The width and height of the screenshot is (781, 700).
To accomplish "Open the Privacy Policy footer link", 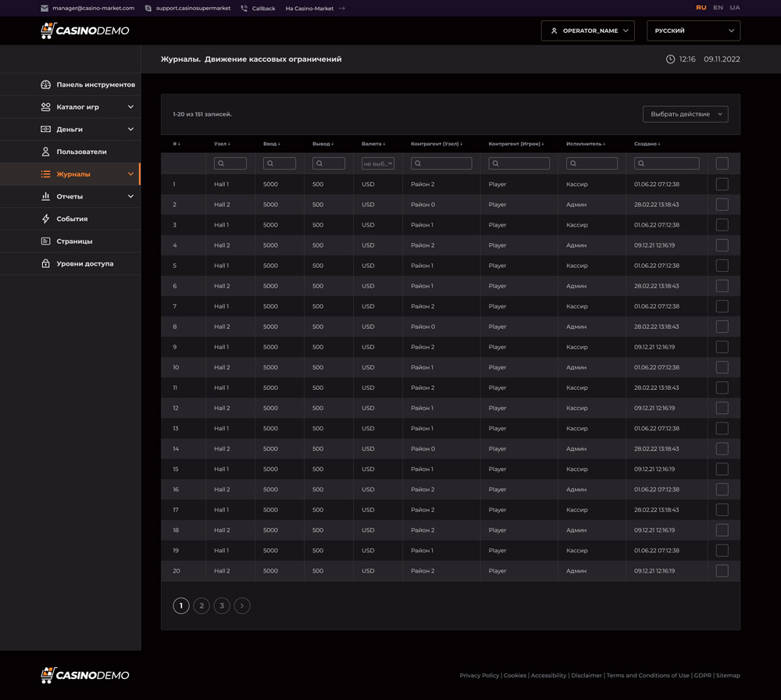I will pyautogui.click(x=479, y=675).
